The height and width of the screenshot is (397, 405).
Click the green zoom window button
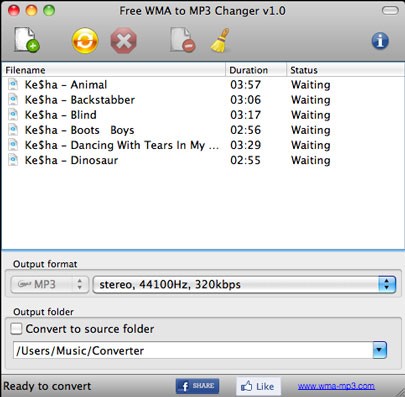(x=49, y=10)
